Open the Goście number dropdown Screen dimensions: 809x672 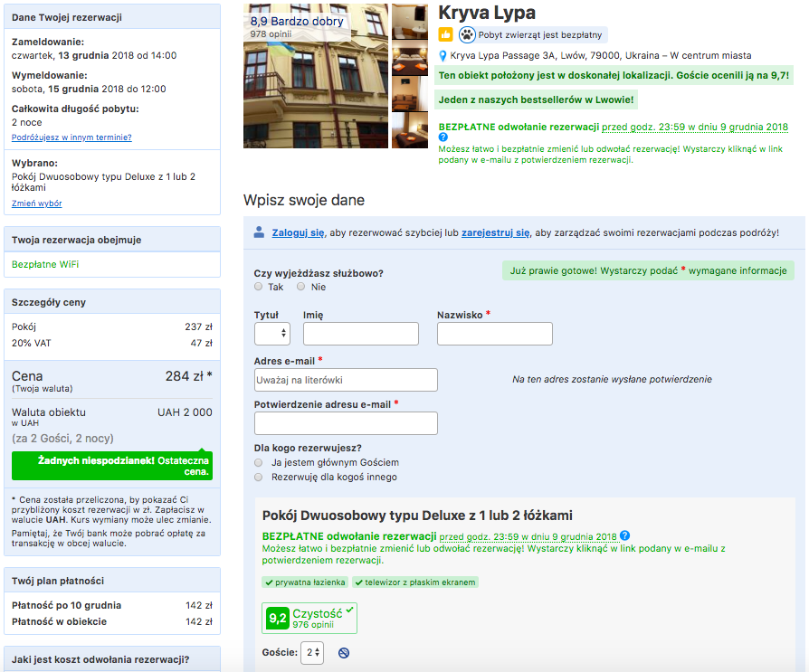[x=313, y=652]
